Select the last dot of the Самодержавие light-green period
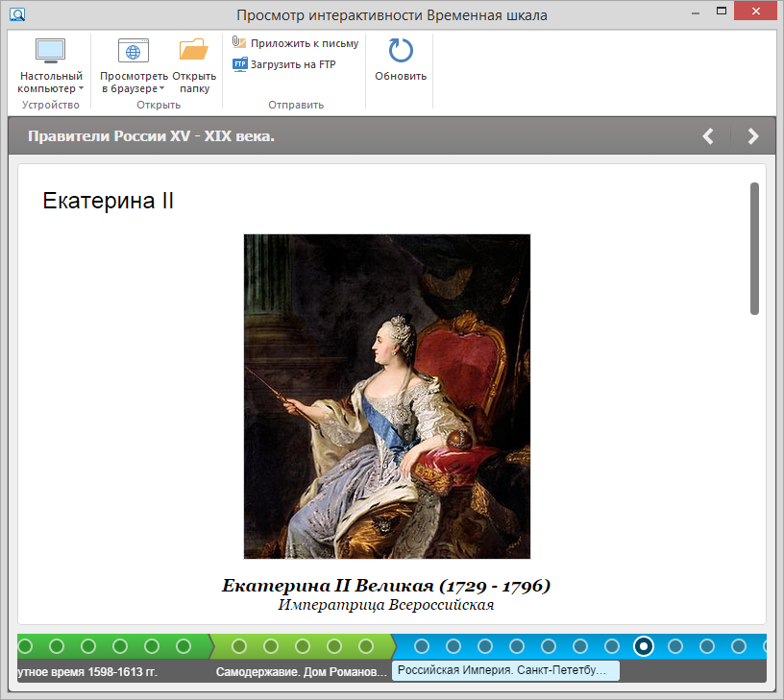The height and width of the screenshot is (700, 784). coord(366,646)
